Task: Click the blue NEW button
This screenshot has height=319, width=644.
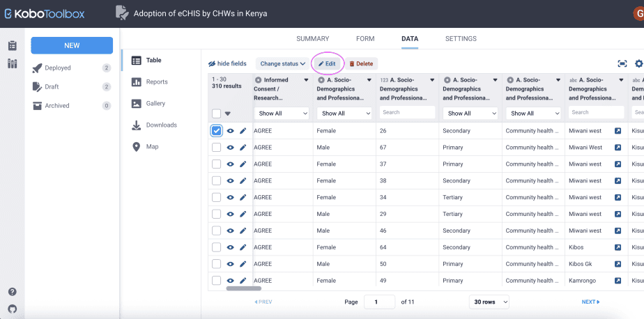Action: point(72,45)
